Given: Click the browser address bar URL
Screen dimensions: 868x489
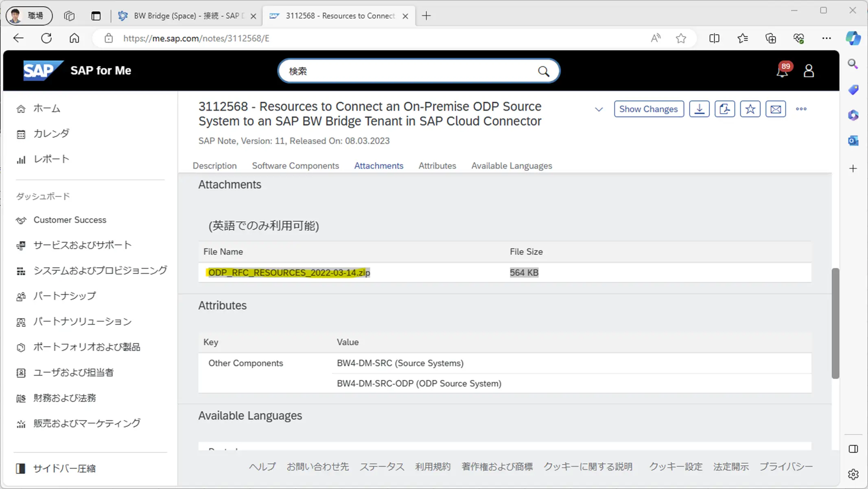Looking at the screenshot, I should (x=196, y=38).
